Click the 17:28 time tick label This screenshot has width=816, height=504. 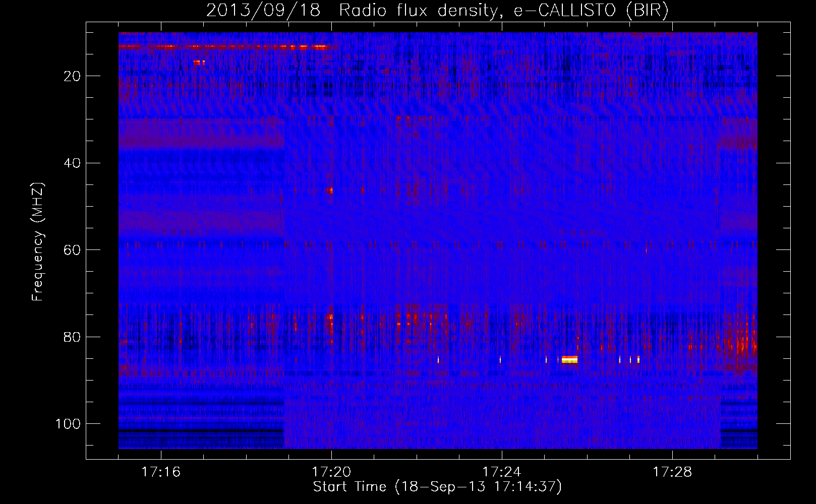tap(672, 472)
